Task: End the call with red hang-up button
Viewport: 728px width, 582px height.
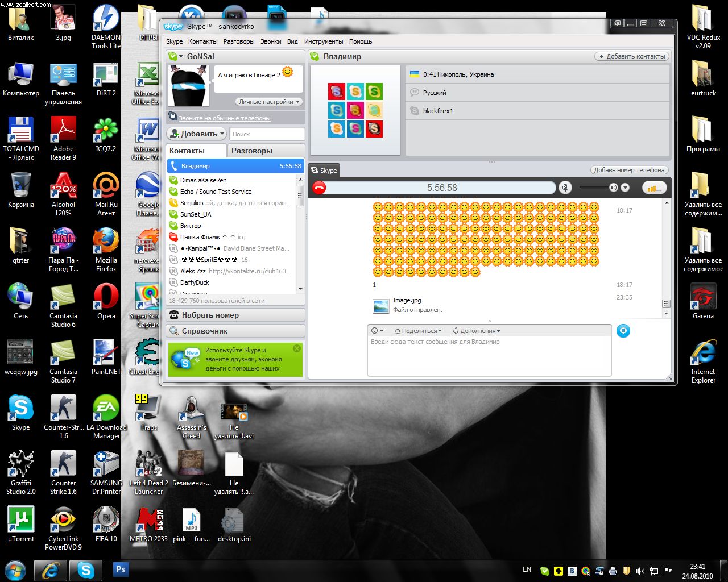Action: [320, 188]
